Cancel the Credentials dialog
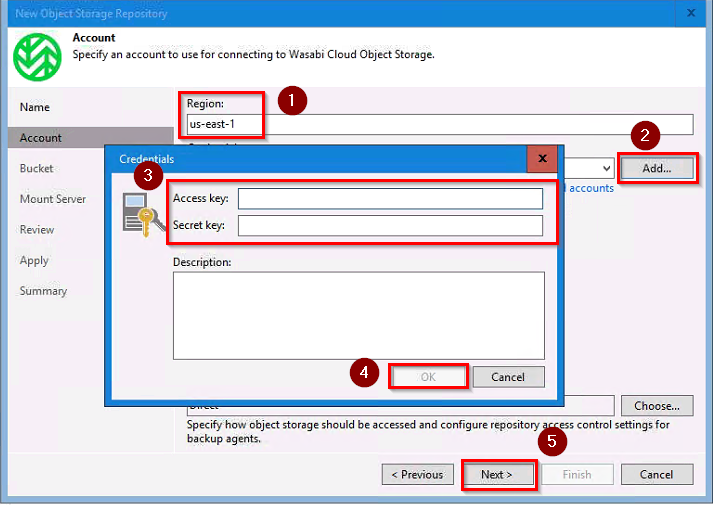 pyautogui.click(x=508, y=377)
